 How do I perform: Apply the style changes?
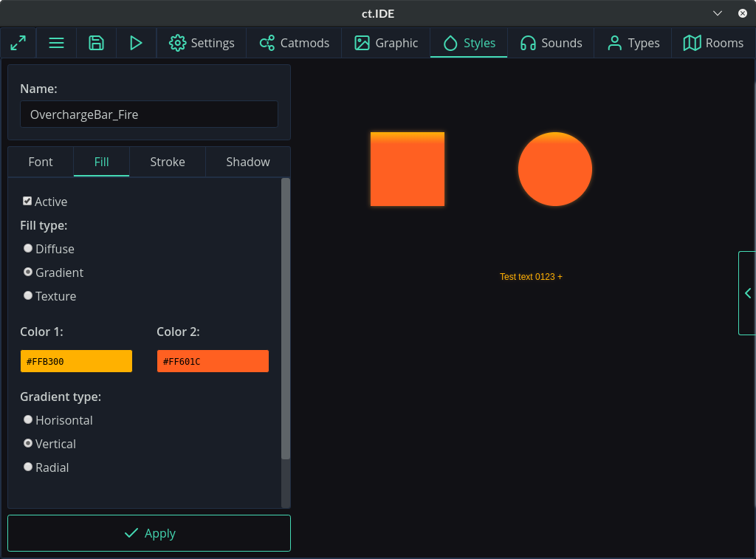149,533
